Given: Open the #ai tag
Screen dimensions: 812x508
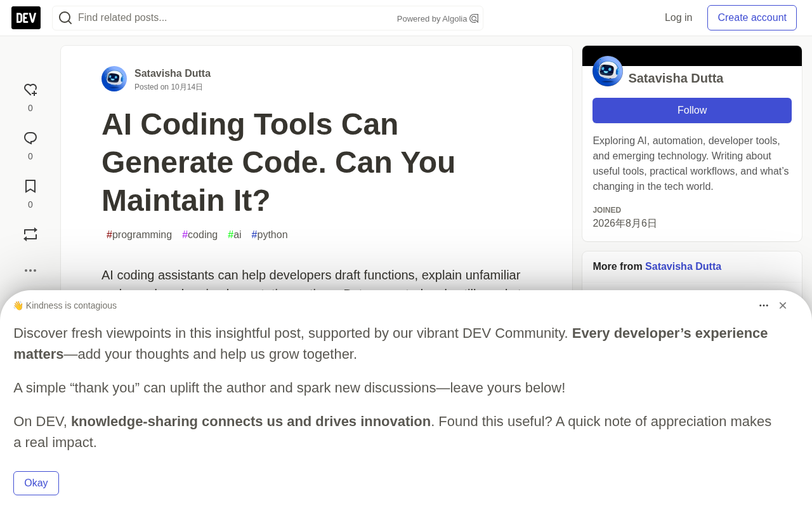Looking at the screenshot, I should (x=235, y=235).
